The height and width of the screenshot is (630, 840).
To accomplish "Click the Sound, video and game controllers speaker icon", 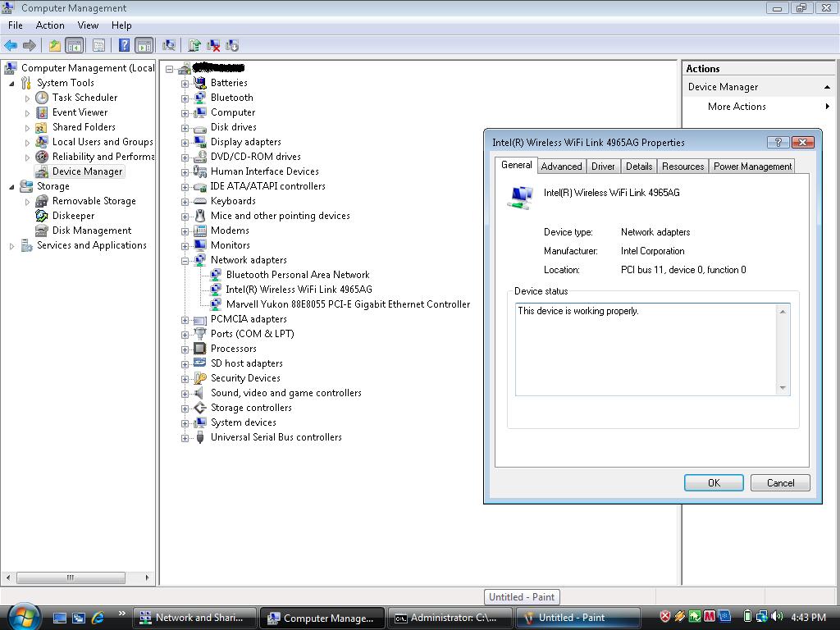I will pos(200,393).
